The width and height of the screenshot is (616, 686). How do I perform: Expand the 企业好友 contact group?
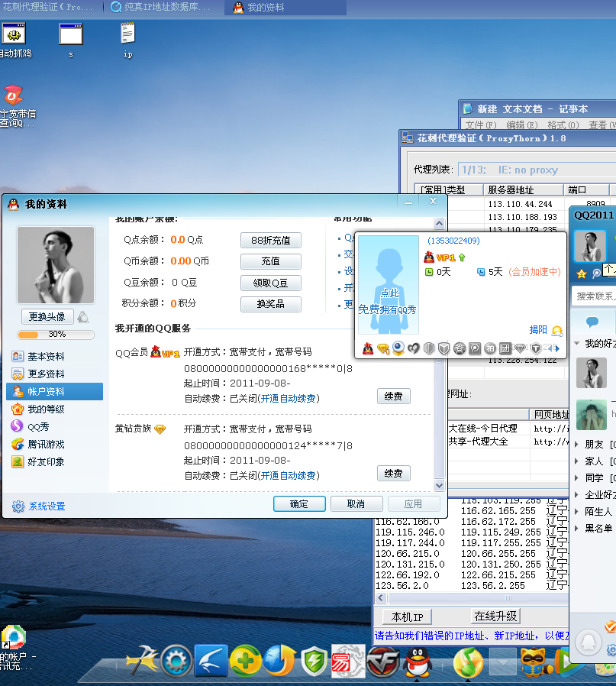tap(576, 495)
